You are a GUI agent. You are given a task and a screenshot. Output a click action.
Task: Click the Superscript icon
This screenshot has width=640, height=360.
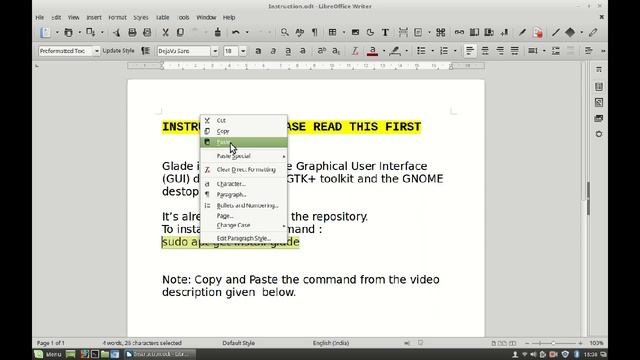coord(321,51)
